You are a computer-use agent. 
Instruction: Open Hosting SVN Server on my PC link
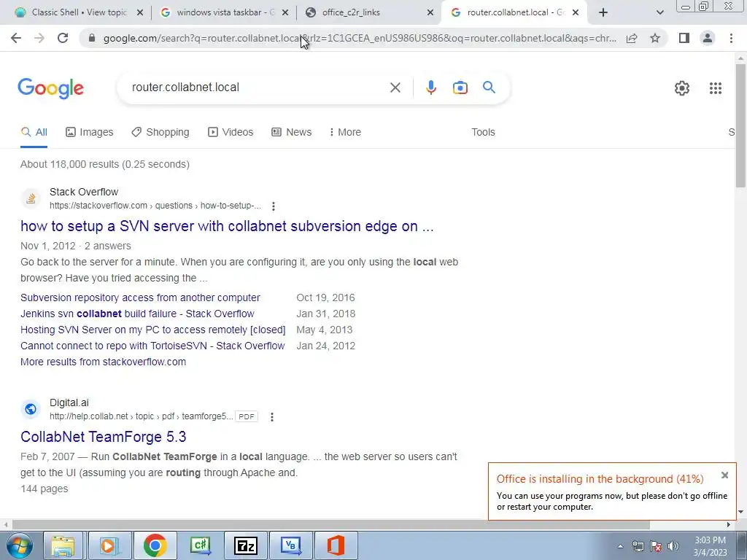click(x=153, y=330)
